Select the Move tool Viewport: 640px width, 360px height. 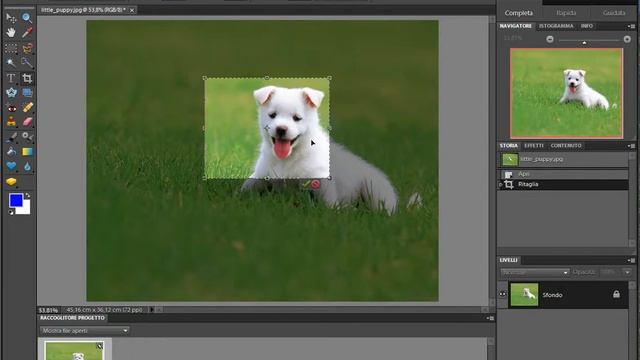pos(11,18)
